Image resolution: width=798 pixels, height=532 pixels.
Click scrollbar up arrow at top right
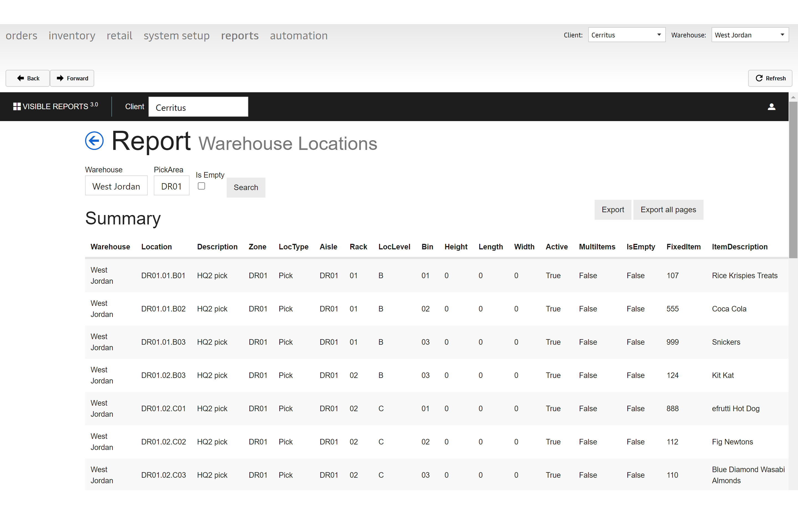793,97
